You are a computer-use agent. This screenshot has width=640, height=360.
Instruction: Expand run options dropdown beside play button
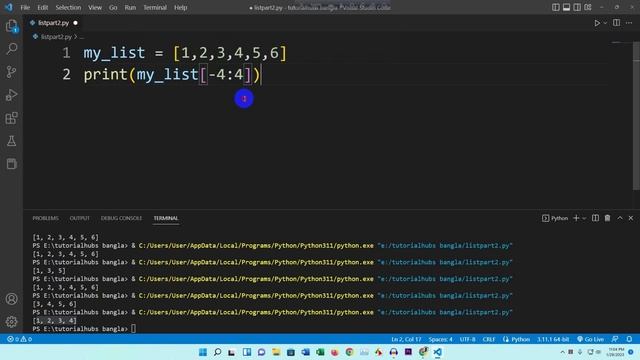pos(605,23)
